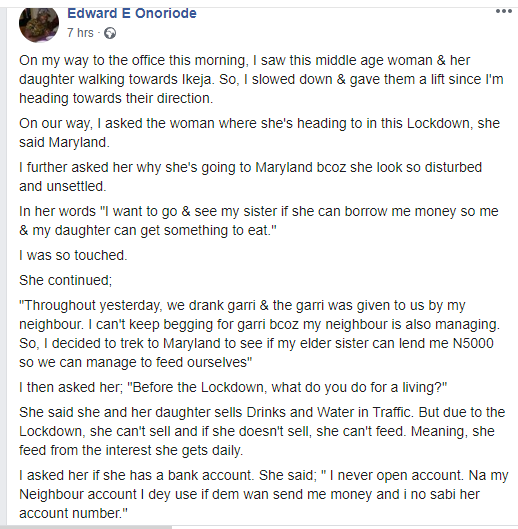This screenshot has width=518, height=529.
Task: Click paragraph 'I asked her if she has a bank account'
Action: [x=264, y=494]
